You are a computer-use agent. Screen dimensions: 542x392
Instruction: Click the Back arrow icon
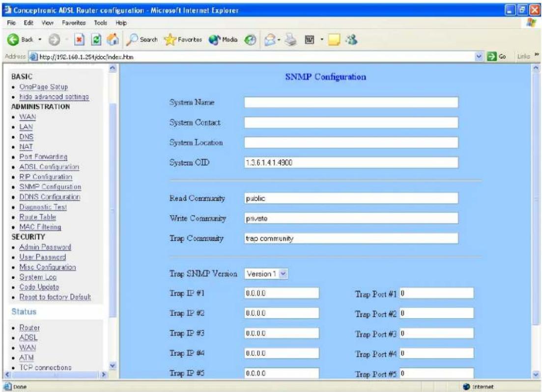point(13,40)
